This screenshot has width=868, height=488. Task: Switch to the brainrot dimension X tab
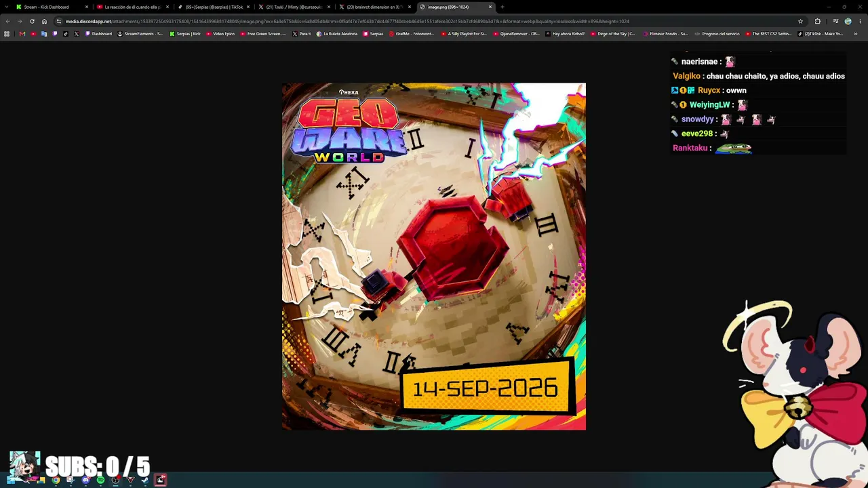tap(374, 7)
